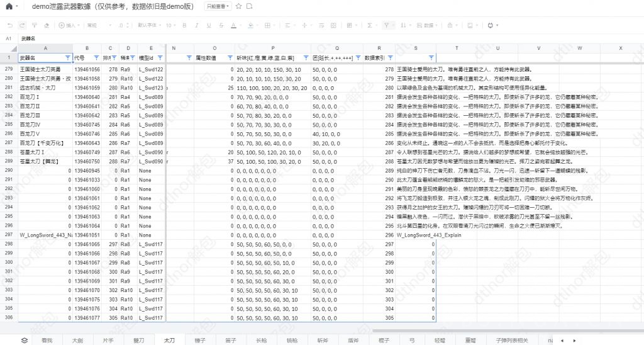The image size is (644, 345).
Task: Click the merge cells icon
Action: (x=333, y=25)
